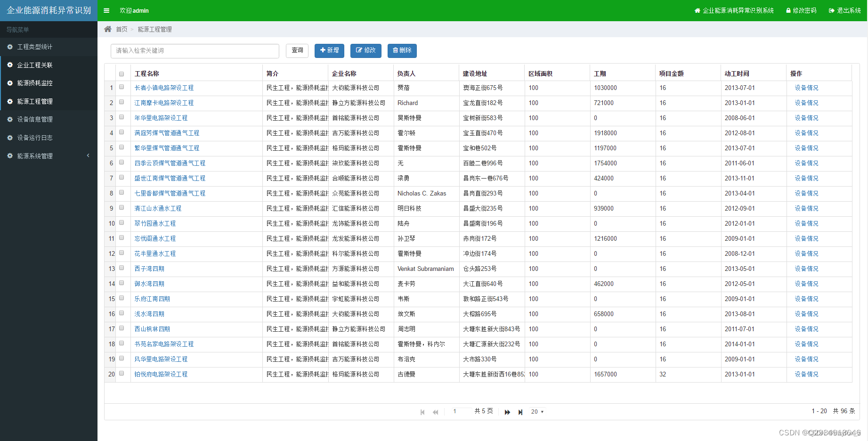Viewport: 868px width, 441px height.
Task: Click 退出系统 to log out
Action: point(845,10)
